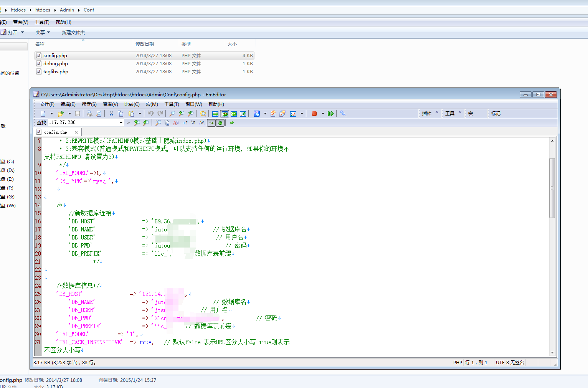Screen dimensions: 588x388
Task: Click the vertical scrollbar thumb in editor
Action: coord(552,188)
